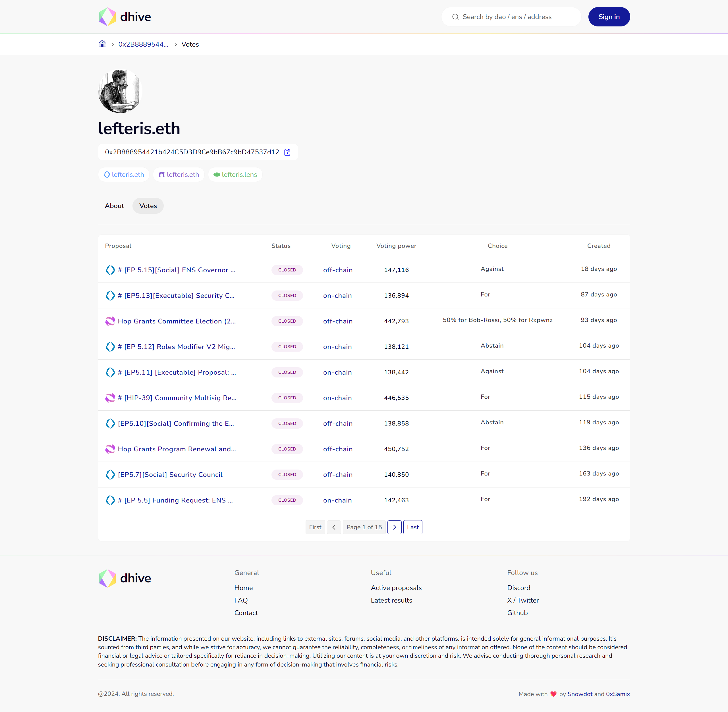Screen dimensions: 728x712
Task: Click the X/Twitter link in footer
Action: tap(522, 600)
